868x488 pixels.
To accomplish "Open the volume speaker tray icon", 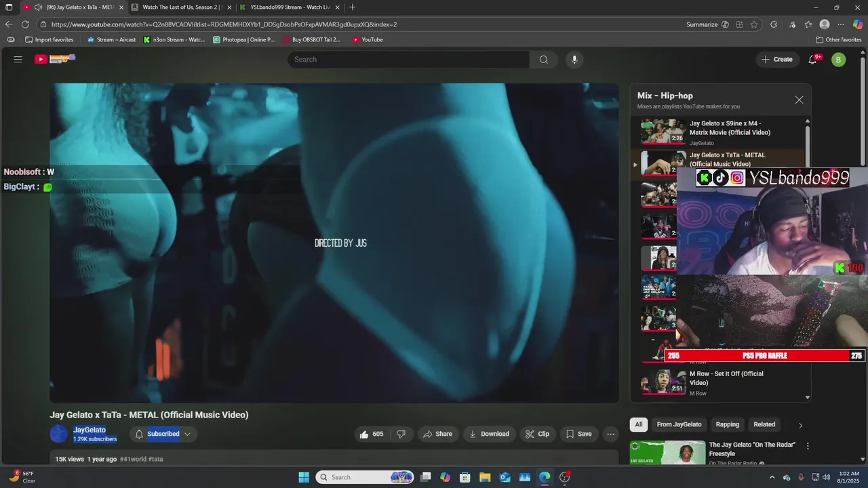I will point(826,477).
